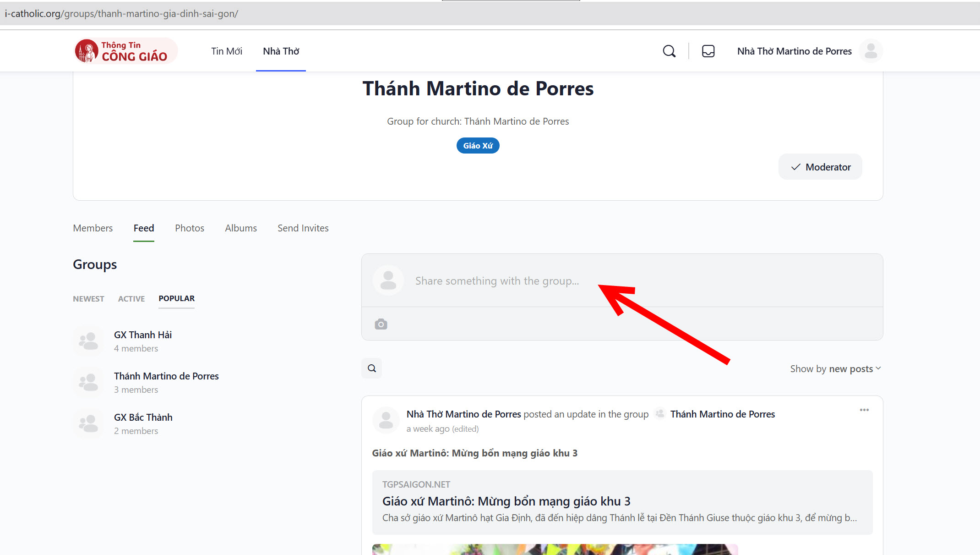Viewport: 980px width, 555px height.
Task: Click the post author's avatar image
Action: tap(386, 420)
